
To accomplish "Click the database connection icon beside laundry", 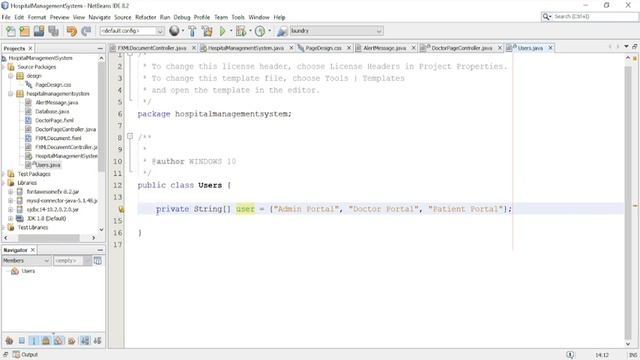I will [x=282, y=31].
